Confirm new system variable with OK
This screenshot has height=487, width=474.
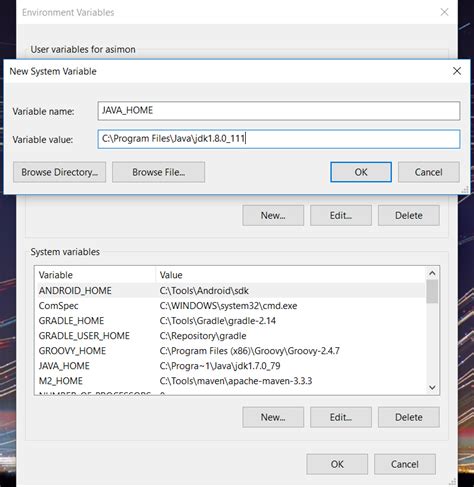click(x=361, y=172)
